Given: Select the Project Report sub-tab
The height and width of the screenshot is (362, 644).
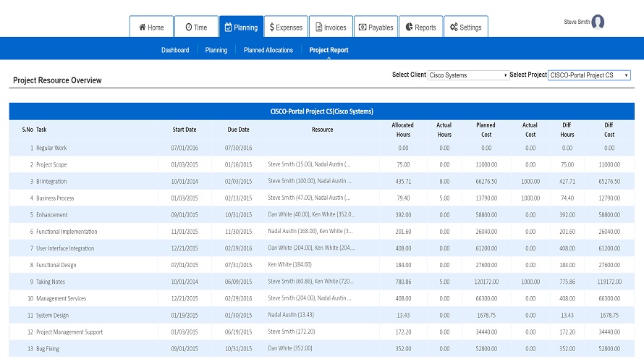Looking at the screenshot, I should click(329, 50).
